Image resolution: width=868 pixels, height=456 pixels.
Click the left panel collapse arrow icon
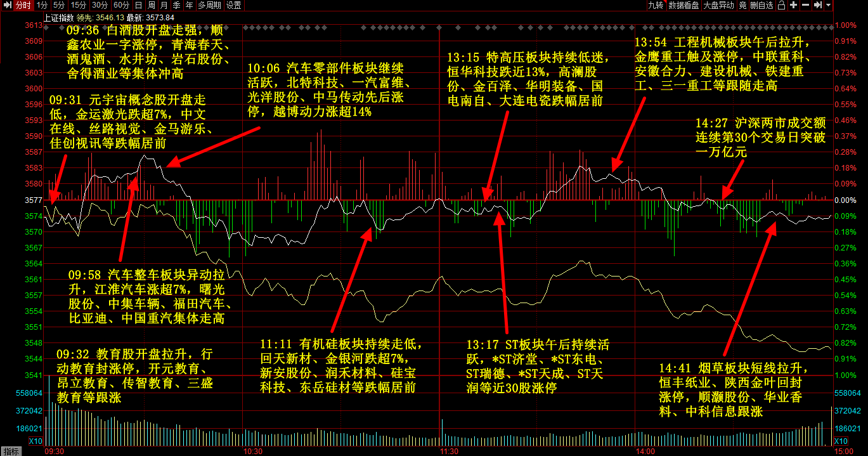click(6, 5)
